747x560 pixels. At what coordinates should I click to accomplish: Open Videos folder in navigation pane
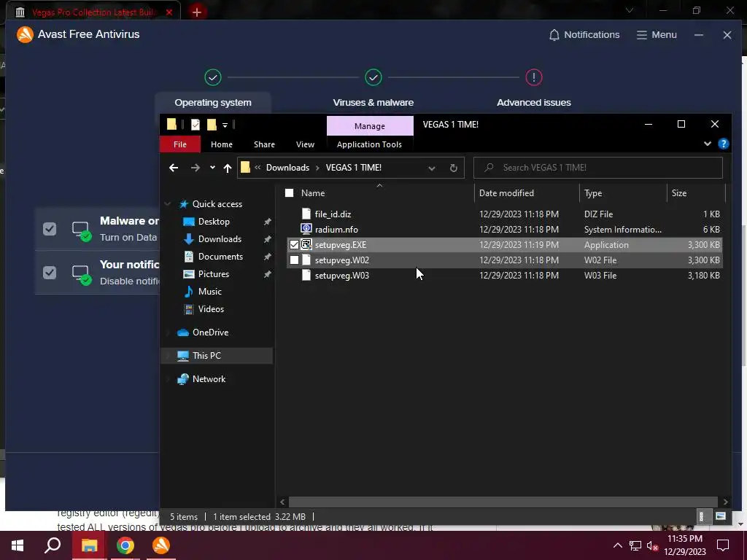coord(211,309)
